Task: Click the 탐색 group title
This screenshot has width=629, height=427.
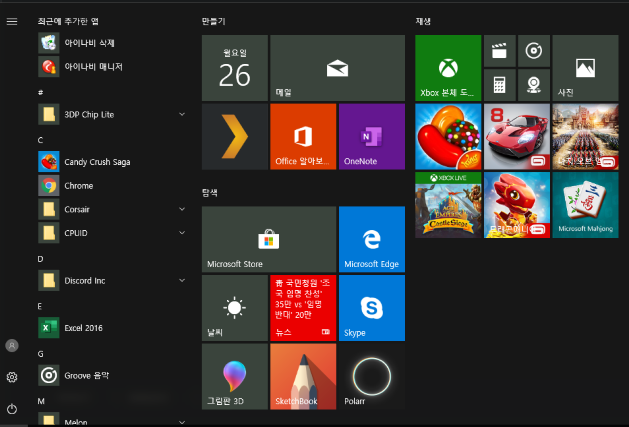Action: (209, 193)
